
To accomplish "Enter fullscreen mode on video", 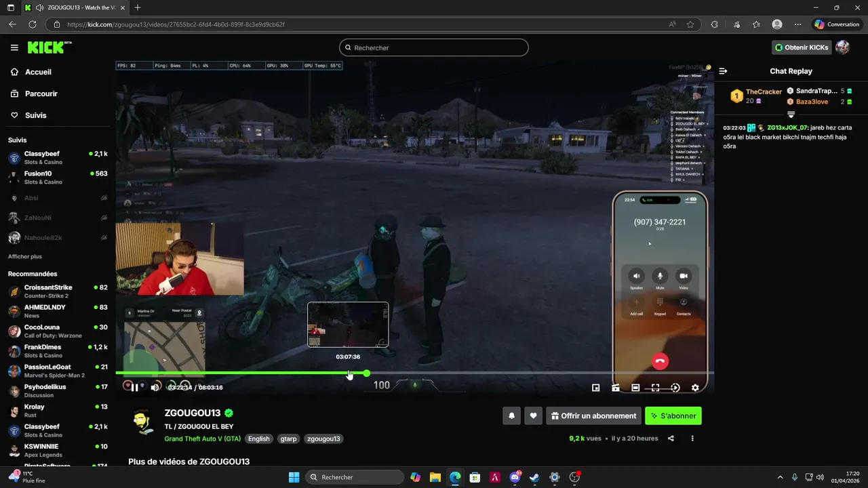I will (x=655, y=388).
